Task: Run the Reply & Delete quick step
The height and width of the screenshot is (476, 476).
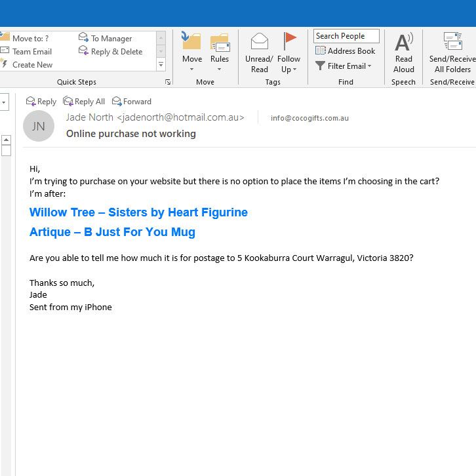Action: [x=111, y=51]
